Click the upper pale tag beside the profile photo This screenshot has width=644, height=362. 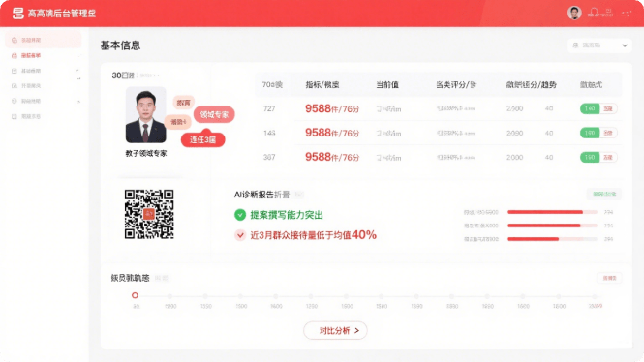[x=183, y=103]
